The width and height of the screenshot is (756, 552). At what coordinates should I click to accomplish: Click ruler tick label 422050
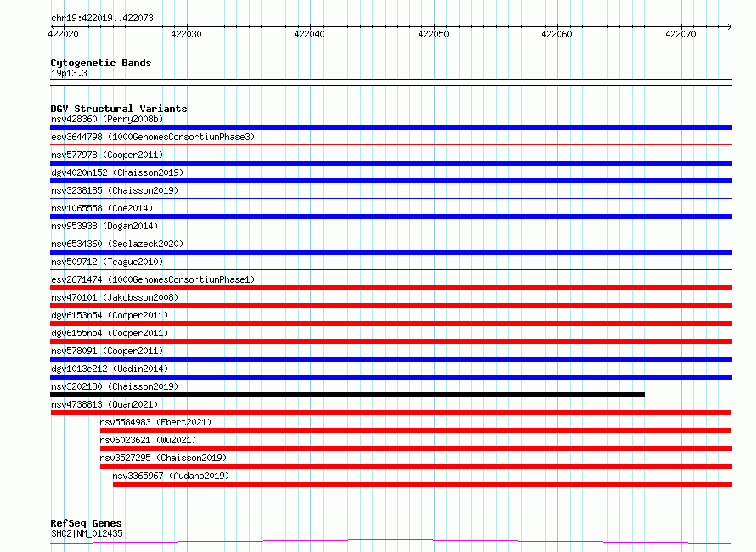(x=433, y=34)
